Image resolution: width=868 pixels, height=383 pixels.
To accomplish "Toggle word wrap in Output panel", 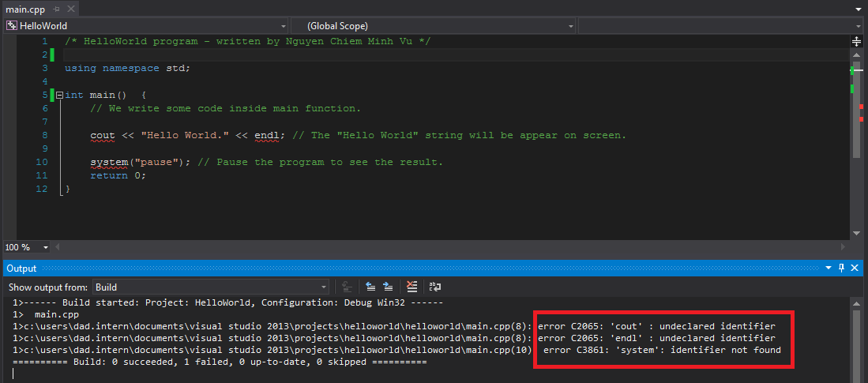I will [435, 287].
